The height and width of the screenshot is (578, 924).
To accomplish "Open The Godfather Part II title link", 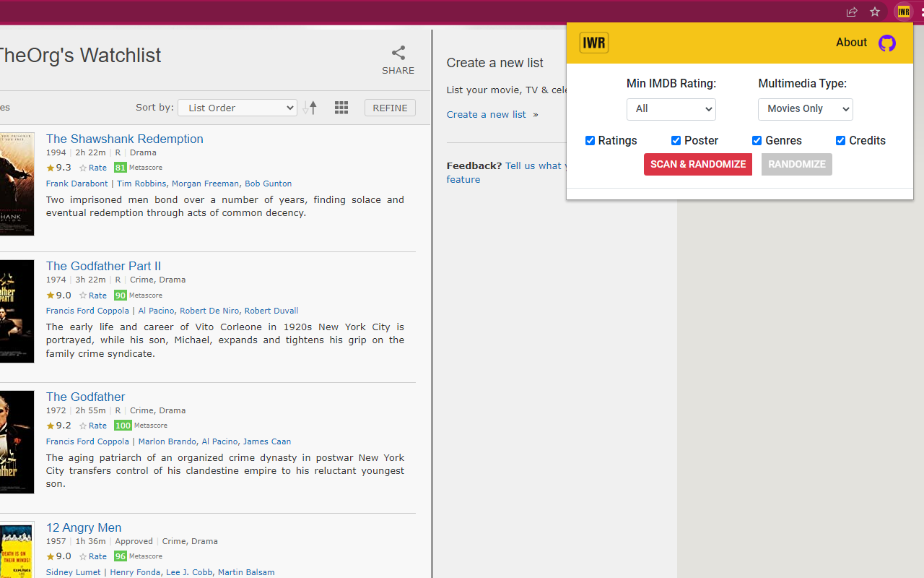I will (103, 266).
